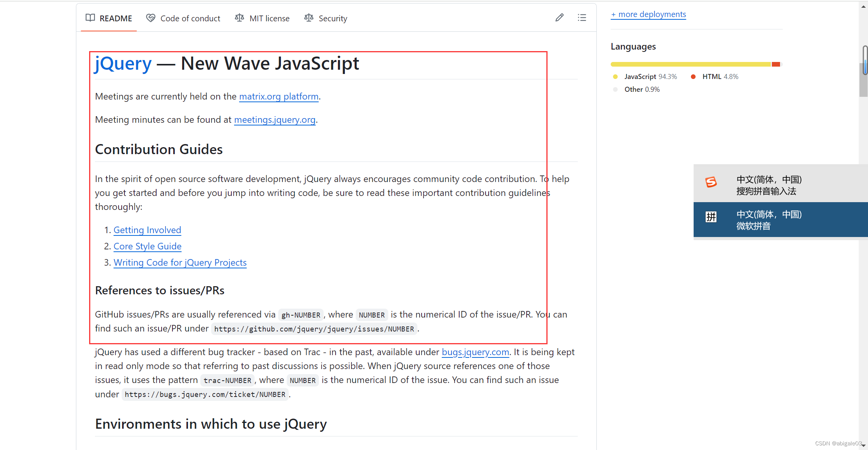Switch to the MIT license tab
This screenshot has height=450, width=868.
pos(269,18)
